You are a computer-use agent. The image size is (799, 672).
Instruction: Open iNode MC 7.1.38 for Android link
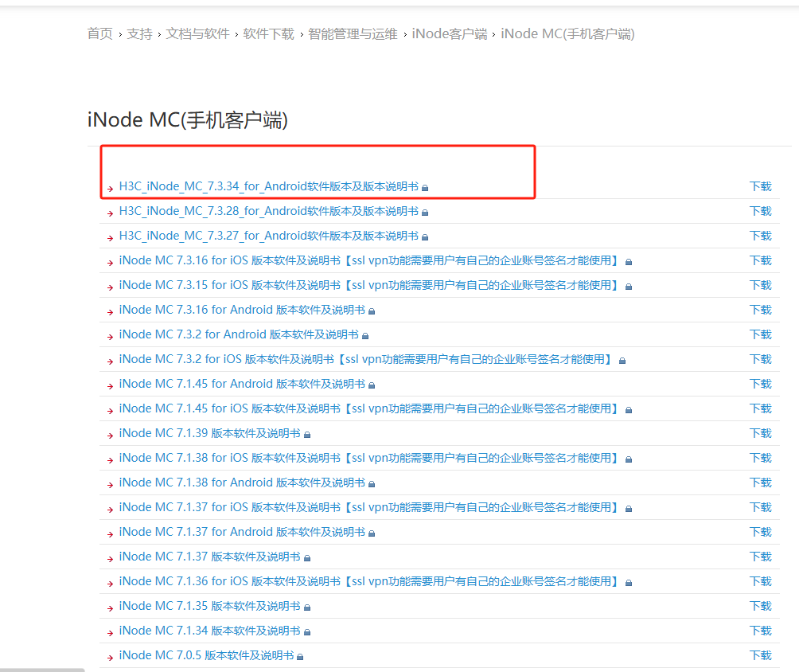point(242,483)
